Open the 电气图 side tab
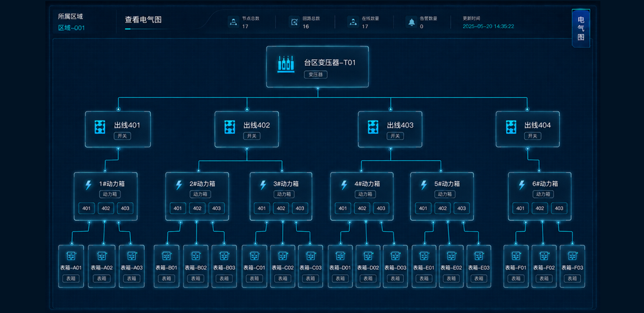Viewport: 644px width, 313px height. click(581, 28)
